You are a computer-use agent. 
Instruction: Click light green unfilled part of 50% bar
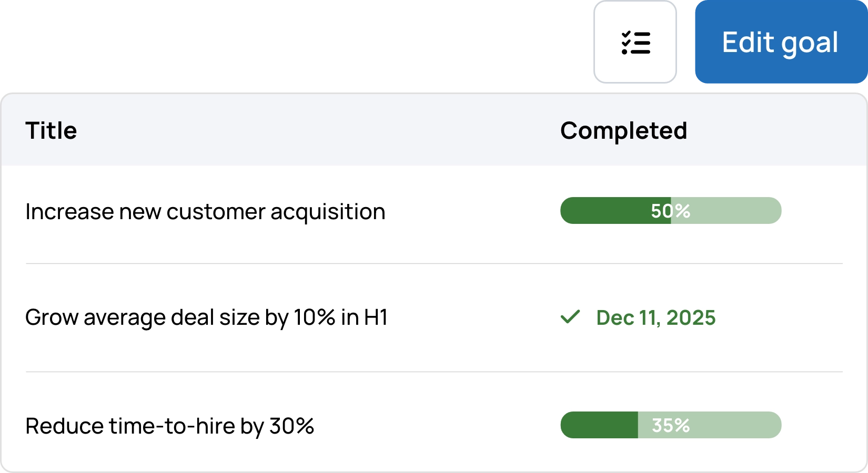coord(736,211)
